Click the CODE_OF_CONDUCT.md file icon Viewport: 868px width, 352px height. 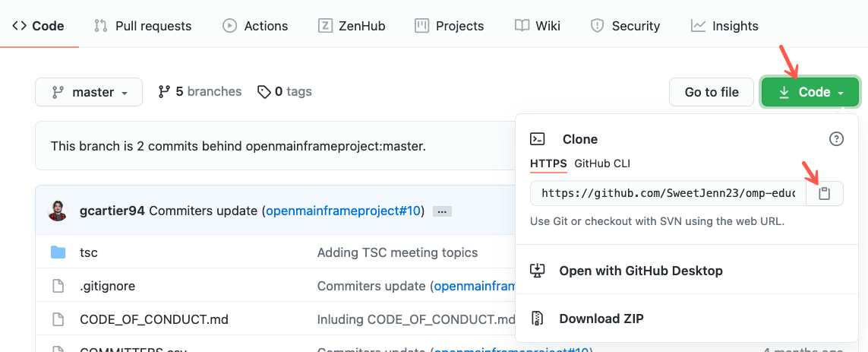click(58, 319)
